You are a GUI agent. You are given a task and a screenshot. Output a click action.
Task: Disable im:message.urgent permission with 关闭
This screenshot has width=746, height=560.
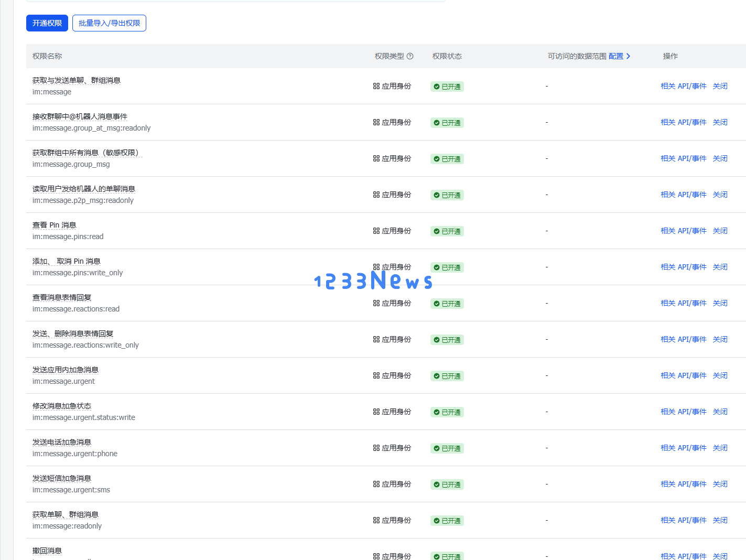pyautogui.click(x=720, y=375)
